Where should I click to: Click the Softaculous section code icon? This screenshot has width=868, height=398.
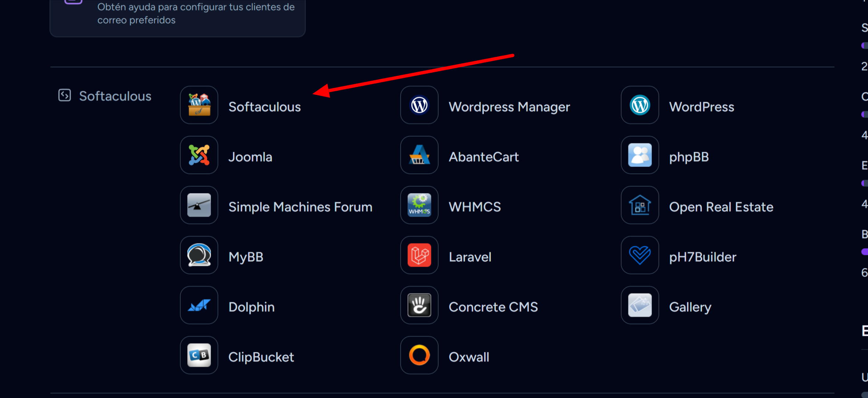coord(65,95)
